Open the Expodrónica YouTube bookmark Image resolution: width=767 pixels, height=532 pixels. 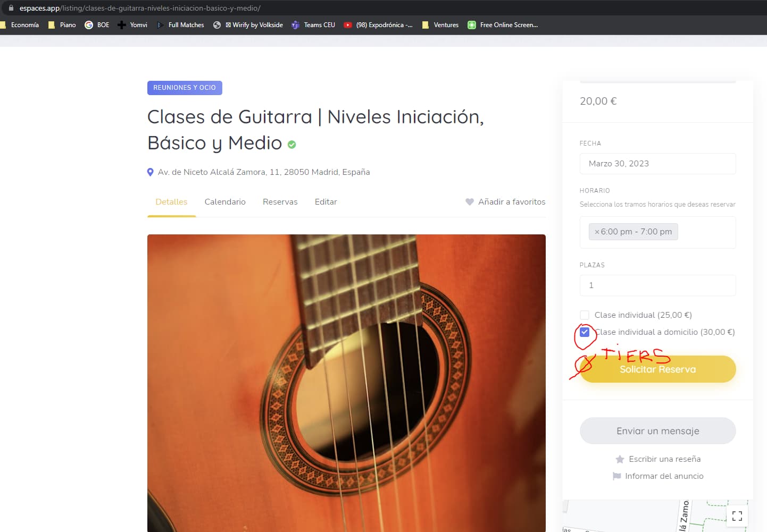click(378, 25)
